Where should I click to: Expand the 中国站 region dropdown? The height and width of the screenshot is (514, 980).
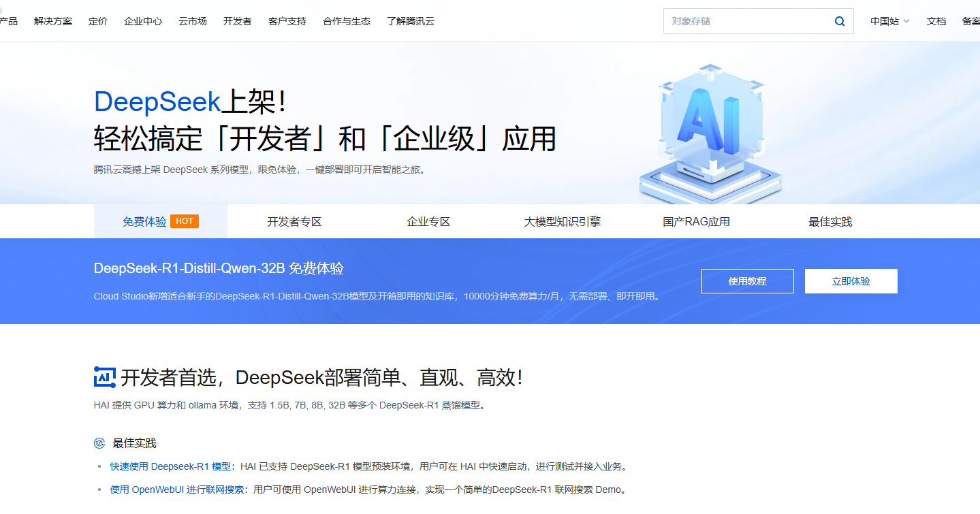click(889, 21)
